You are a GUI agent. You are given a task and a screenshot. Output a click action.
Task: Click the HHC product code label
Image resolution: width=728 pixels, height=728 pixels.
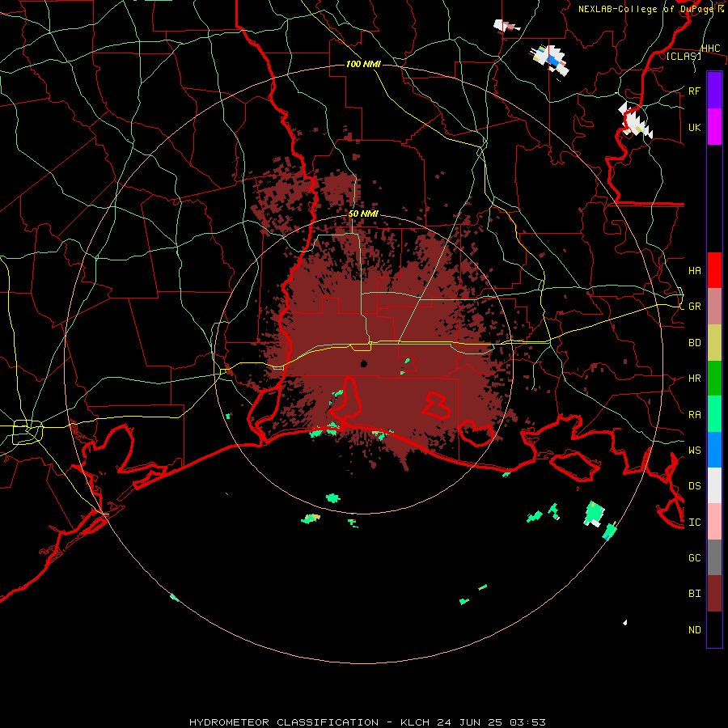(711, 49)
